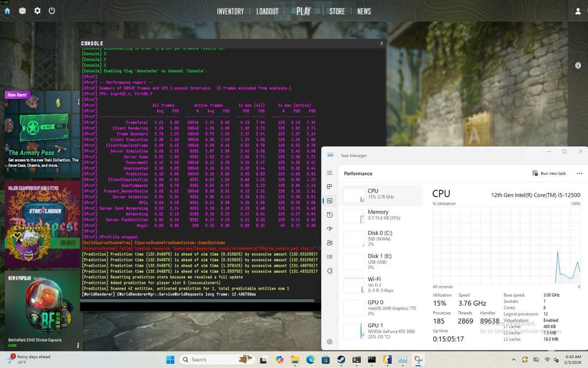Open the Store menu
Screen dimensions: 588x368
tap(337, 12)
